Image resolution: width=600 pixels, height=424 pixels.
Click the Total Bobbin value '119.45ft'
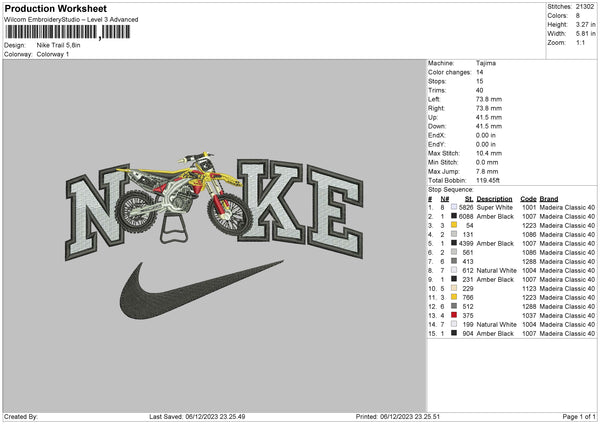pos(488,180)
